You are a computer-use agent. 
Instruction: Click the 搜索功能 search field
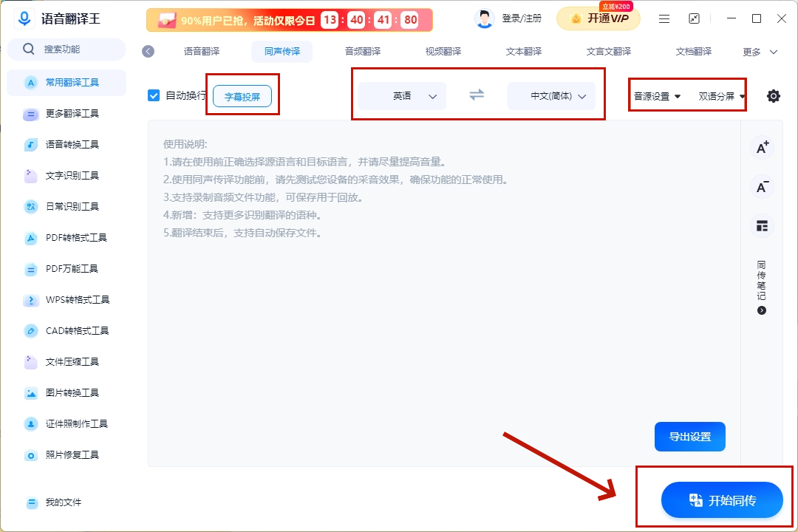coord(66,50)
